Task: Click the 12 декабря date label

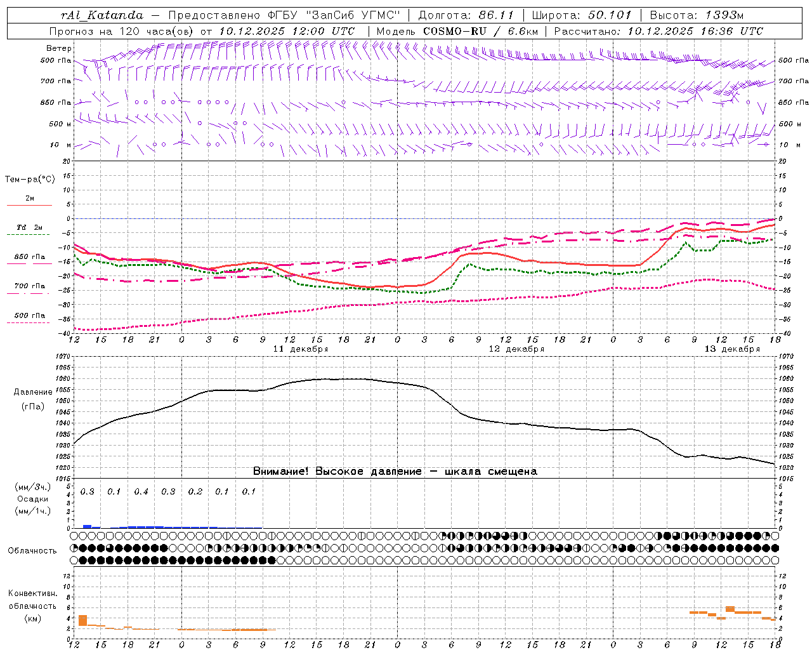Action: (x=516, y=349)
